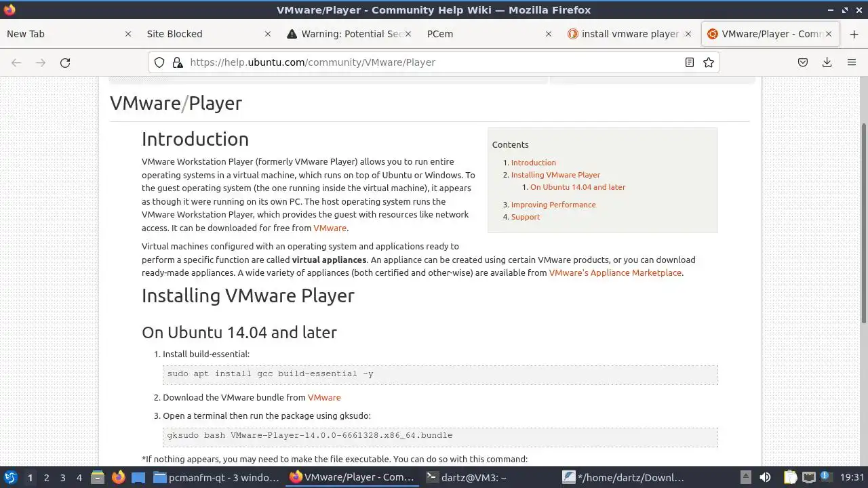
Task: Close the VMware/Player tab
Action: [829, 34]
